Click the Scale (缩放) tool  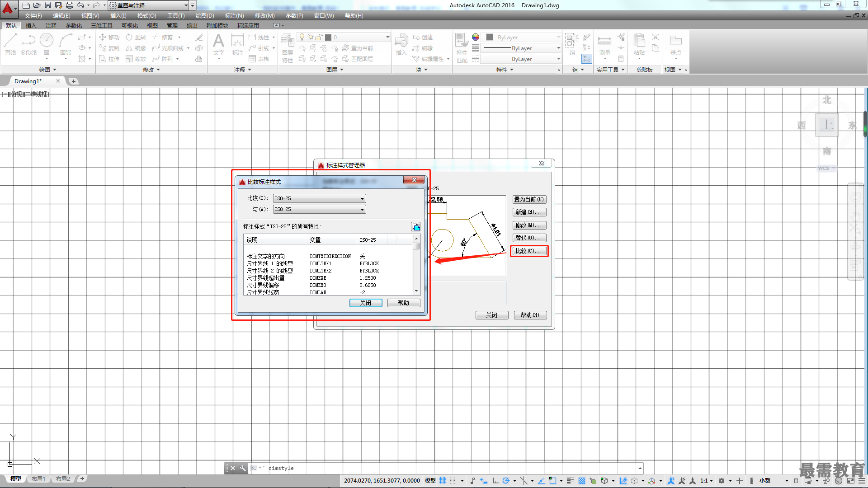[x=136, y=59]
